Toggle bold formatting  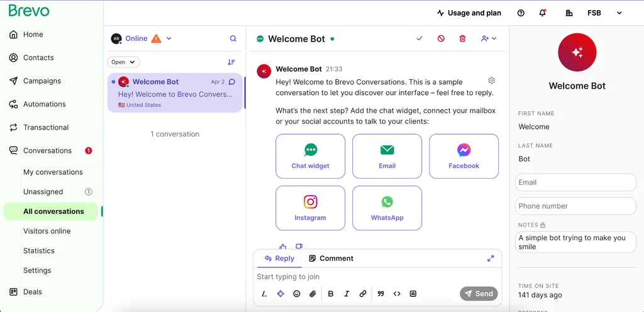point(331,294)
